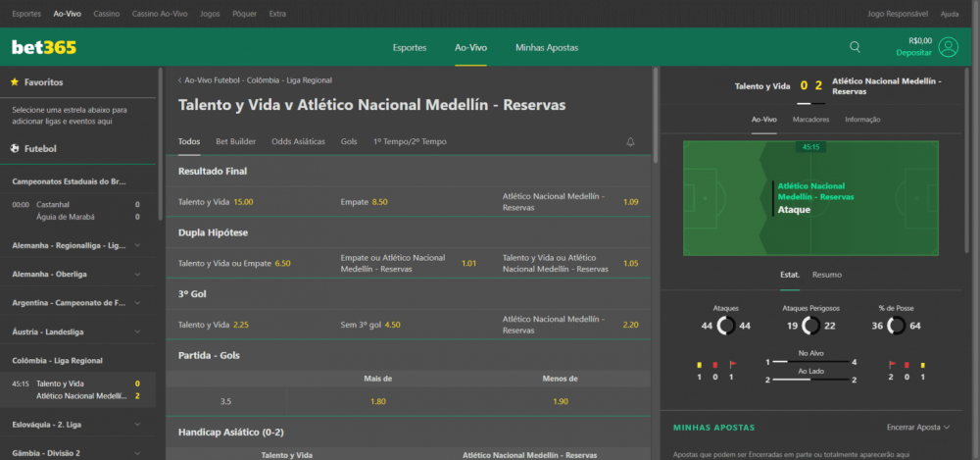Viewport: 980px width, 460px height.
Task: Select Empate ou Atlético Nacional 1.01
Action: (408, 264)
